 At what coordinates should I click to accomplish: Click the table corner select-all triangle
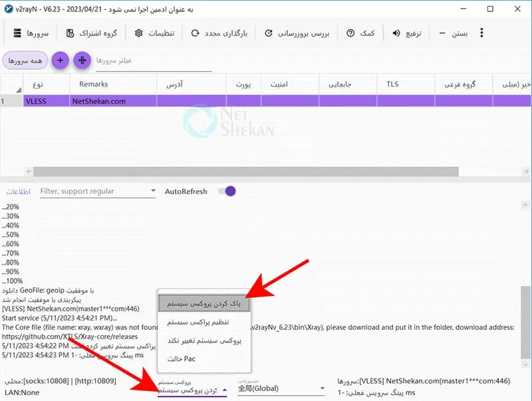pos(19,90)
